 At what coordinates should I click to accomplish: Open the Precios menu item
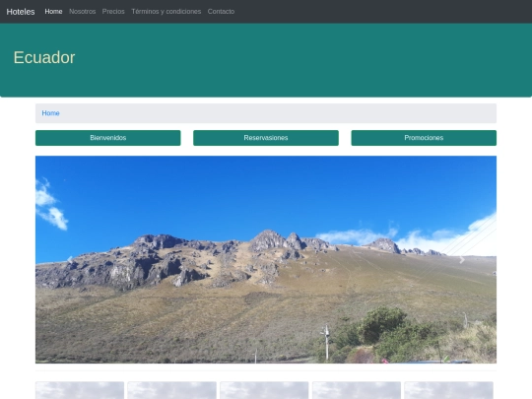(113, 12)
